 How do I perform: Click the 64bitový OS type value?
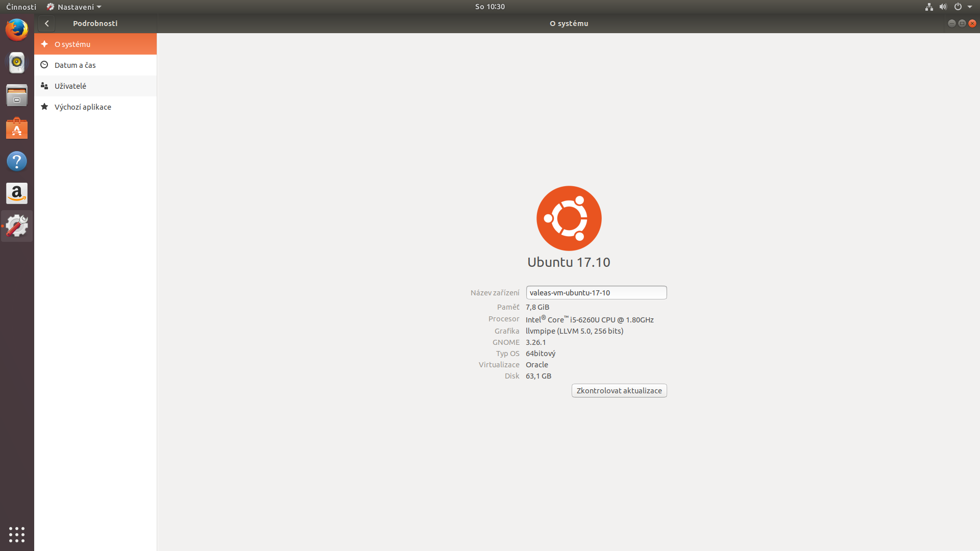click(541, 354)
